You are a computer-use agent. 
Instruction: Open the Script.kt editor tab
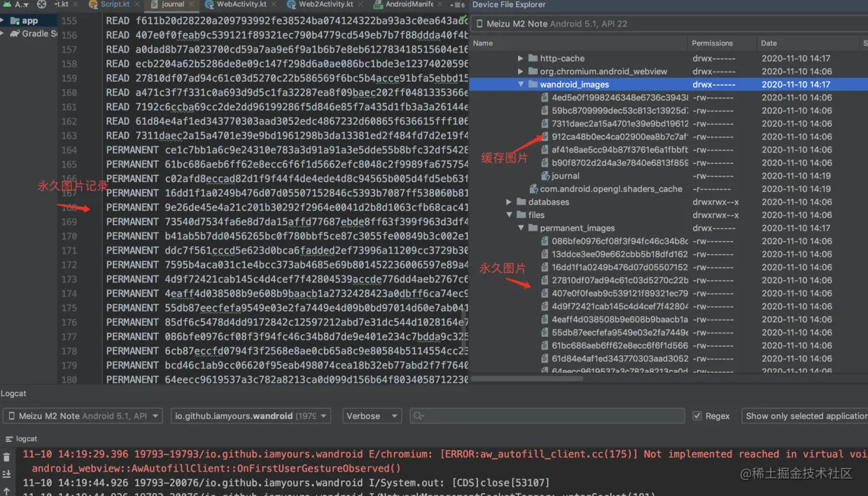coord(113,4)
